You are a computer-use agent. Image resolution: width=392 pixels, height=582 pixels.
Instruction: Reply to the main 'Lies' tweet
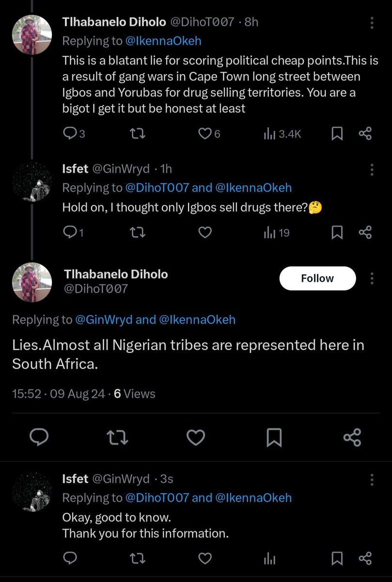coord(39,438)
